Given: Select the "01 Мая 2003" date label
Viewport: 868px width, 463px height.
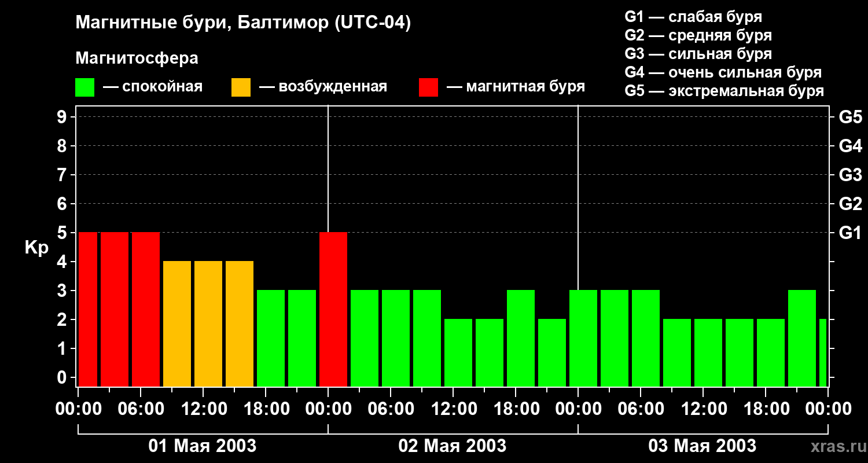Looking at the screenshot, I should 203,446.
